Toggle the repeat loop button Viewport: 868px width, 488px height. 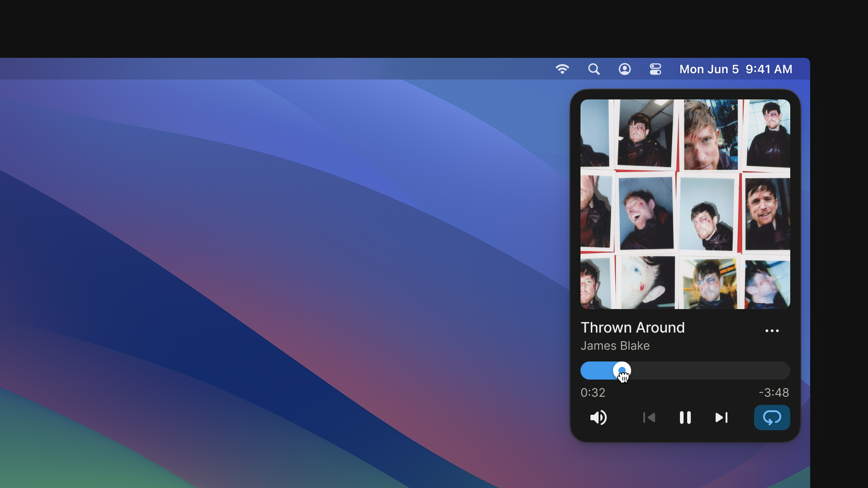point(772,418)
